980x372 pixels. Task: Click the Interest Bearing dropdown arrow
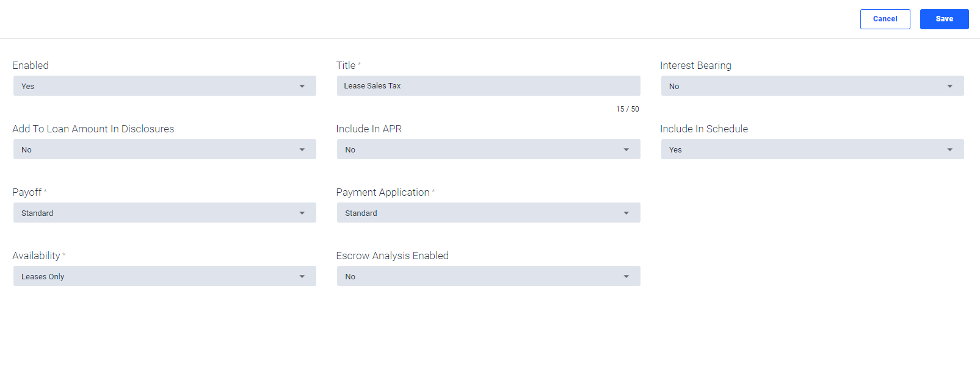pos(950,87)
